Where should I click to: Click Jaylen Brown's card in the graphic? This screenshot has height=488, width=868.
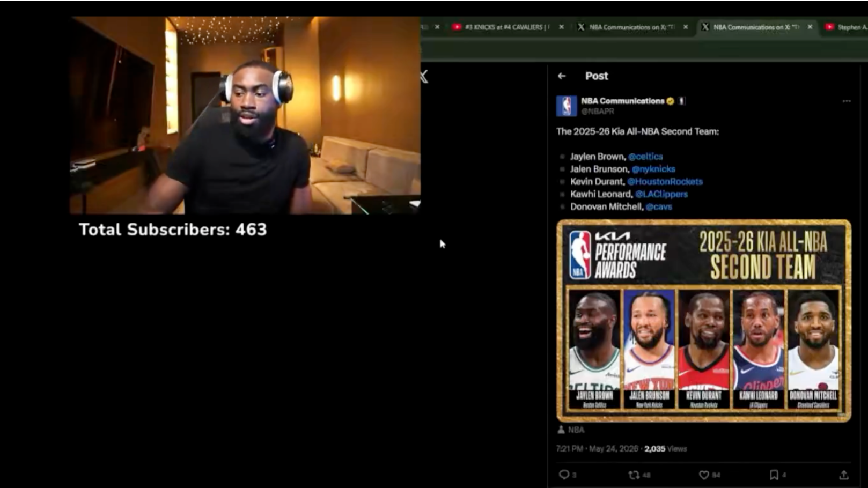pos(594,349)
